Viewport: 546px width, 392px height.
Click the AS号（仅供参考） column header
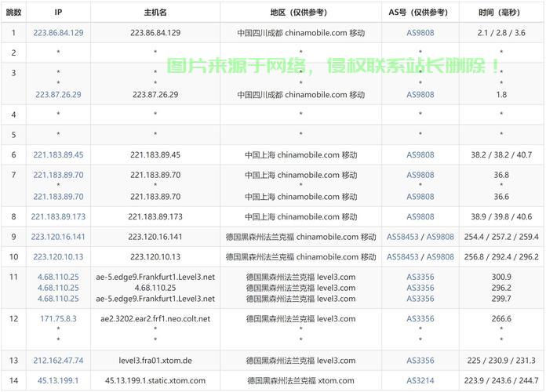tap(420, 13)
